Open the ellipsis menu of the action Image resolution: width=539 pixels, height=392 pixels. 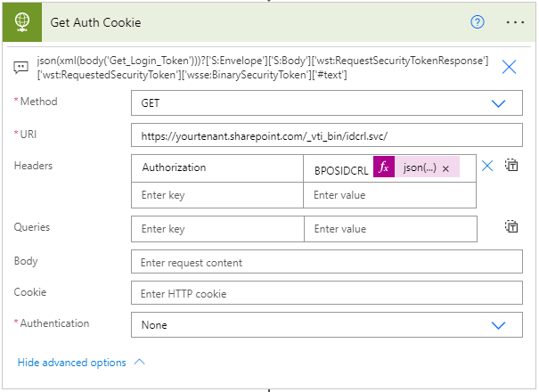[x=515, y=21]
